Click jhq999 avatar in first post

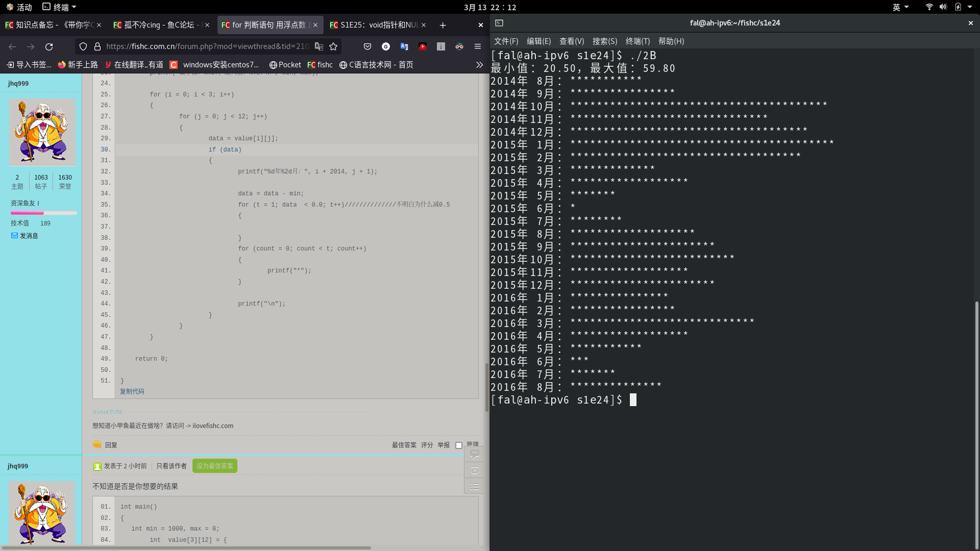point(42,132)
